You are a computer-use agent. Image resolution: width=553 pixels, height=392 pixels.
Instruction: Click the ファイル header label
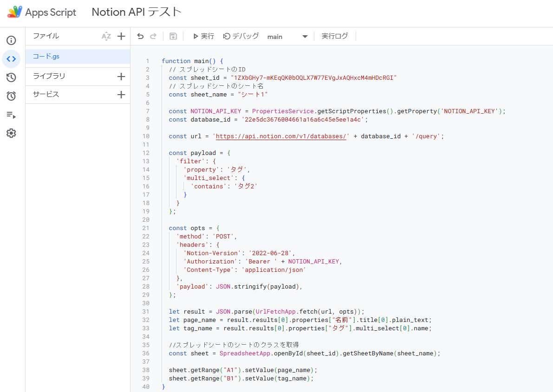46,36
